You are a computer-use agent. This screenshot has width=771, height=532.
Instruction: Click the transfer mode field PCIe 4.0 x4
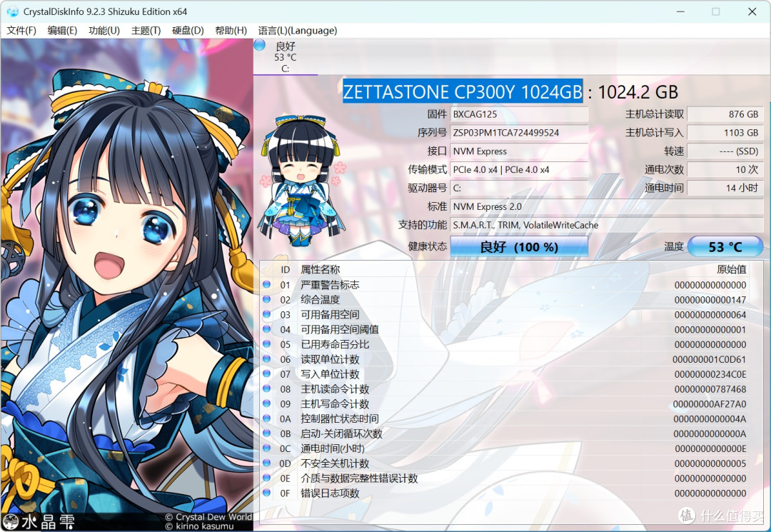pyautogui.click(x=519, y=170)
